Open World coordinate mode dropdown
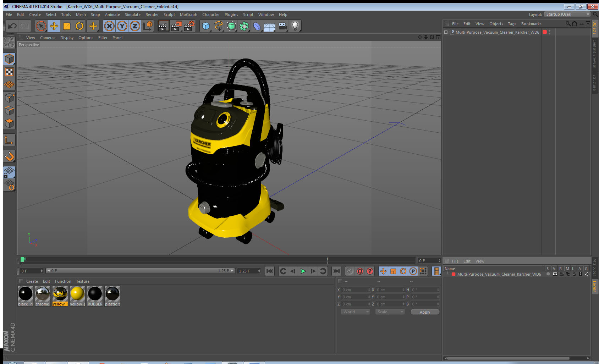This screenshot has width=599, height=364. pyautogui.click(x=355, y=312)
